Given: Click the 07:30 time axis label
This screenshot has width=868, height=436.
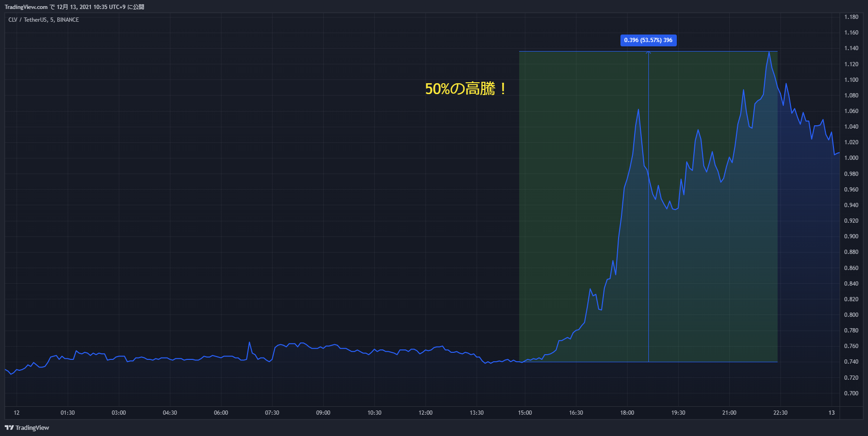Looking at the screenshot, I should pos(272,413).
